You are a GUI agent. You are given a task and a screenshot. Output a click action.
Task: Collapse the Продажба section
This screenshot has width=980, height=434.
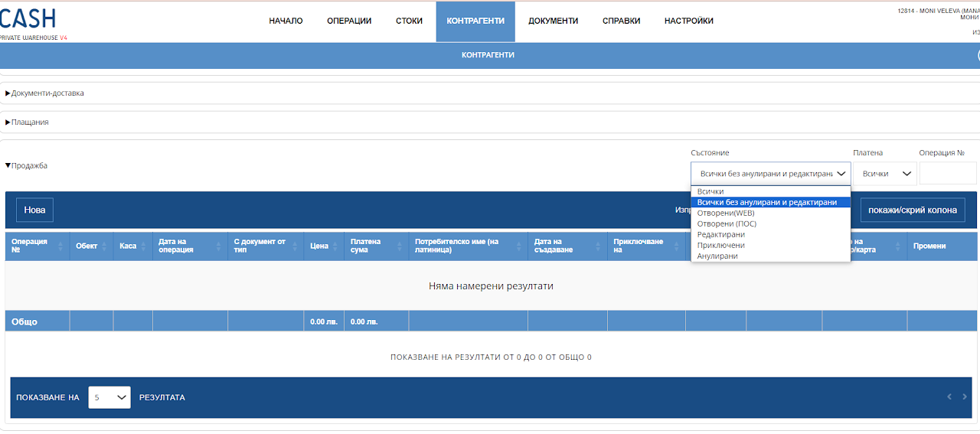26,165
